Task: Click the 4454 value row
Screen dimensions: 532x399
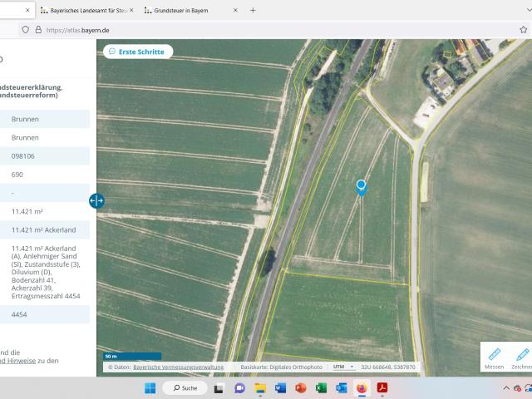Action: 43,314
